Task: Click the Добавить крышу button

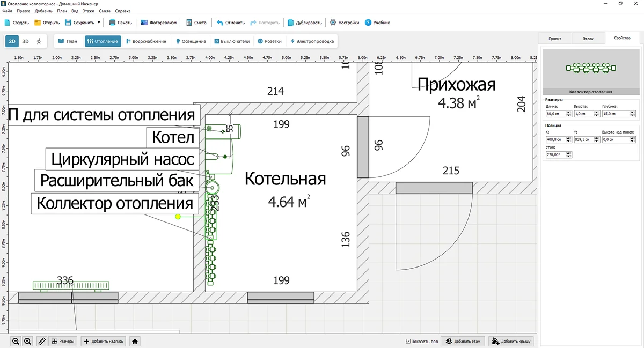Action: pos(511,341)
